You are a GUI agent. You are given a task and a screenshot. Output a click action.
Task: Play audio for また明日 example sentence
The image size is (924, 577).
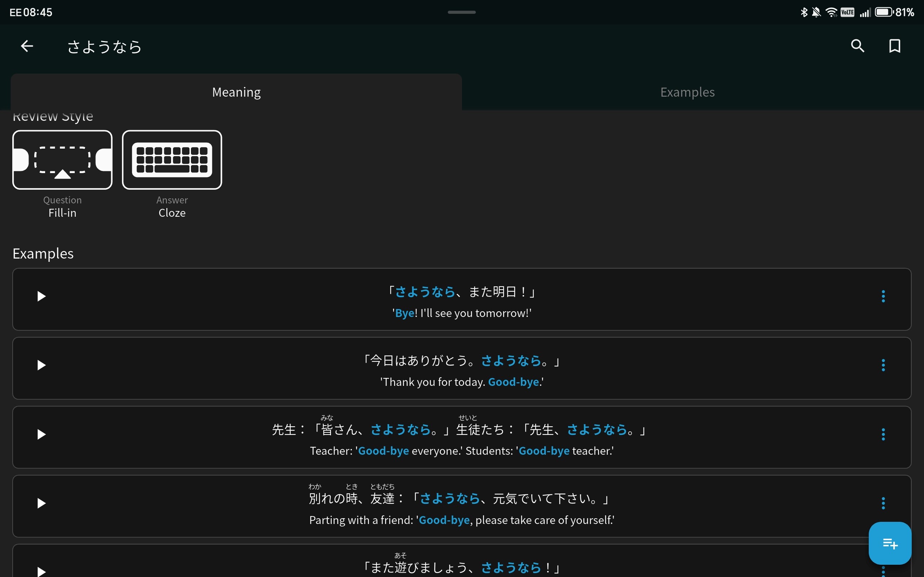[x=41, y=296]
